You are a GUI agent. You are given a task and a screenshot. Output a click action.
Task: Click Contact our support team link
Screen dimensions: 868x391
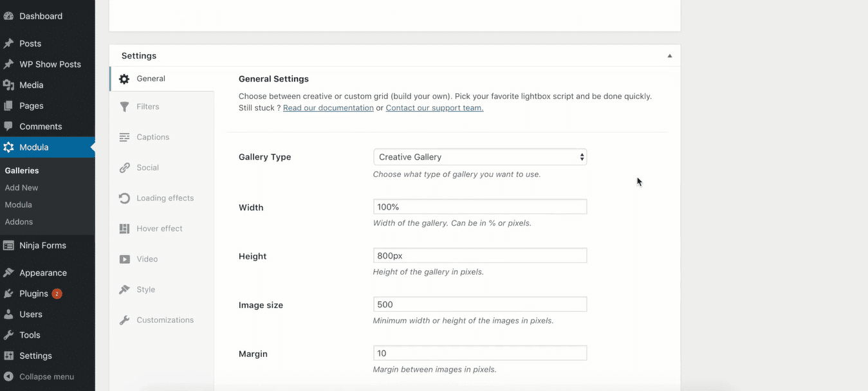click(434, 108)
